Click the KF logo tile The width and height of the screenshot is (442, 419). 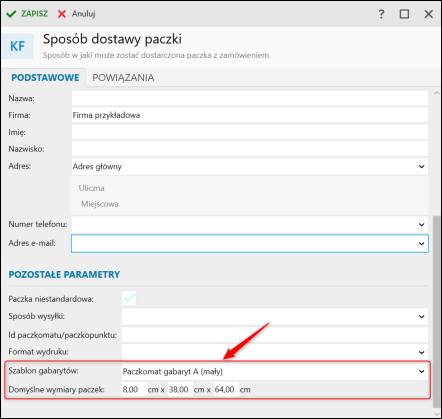click(x=18, y=46)
